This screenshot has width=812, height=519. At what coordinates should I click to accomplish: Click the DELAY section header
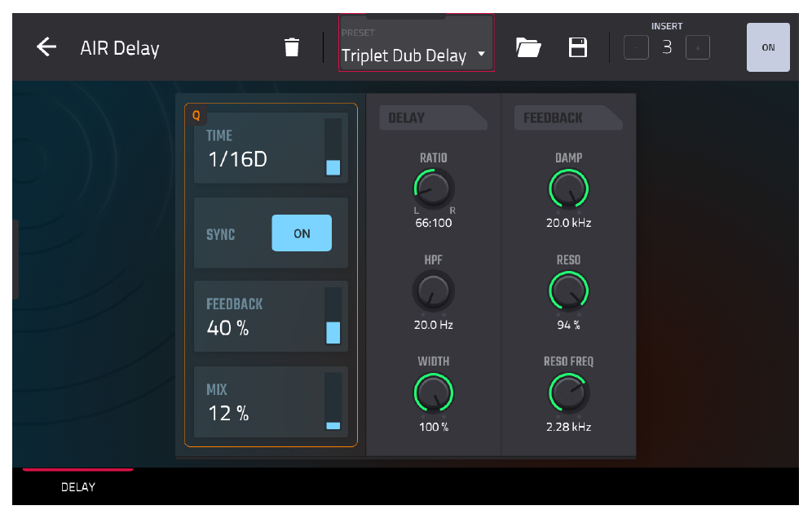pyautogui.click(x=433, y=118)
